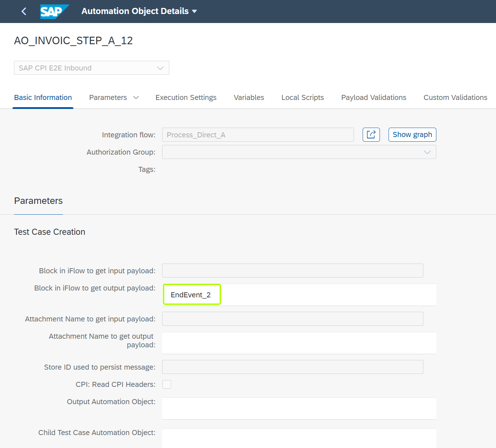Viewport: 496px width, 448px height.
Task: Go back using the header back arrow
Action: 24,12
